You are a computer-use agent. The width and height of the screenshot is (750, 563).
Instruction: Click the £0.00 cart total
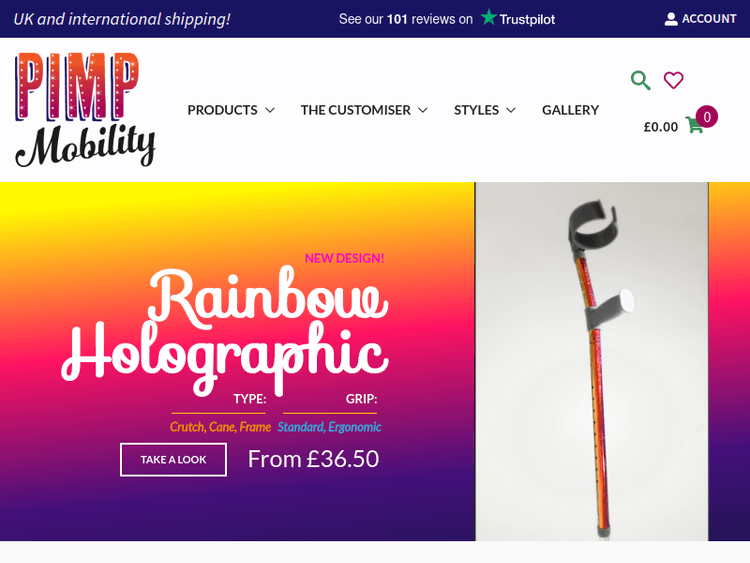661,127
